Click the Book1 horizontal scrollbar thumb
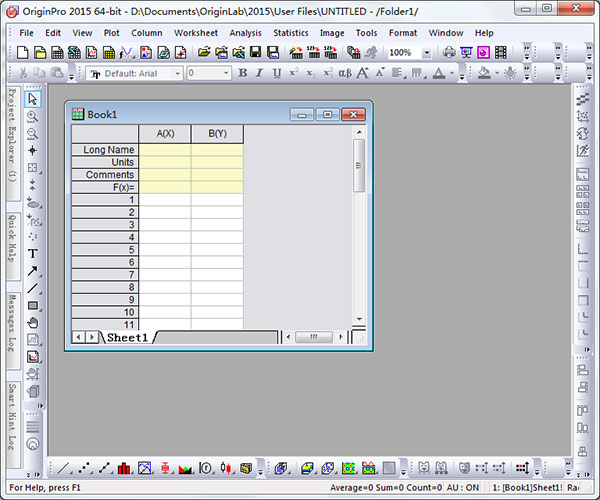Image resolution: width=600 pixels, height=500 pixels. tap(314, 337)
